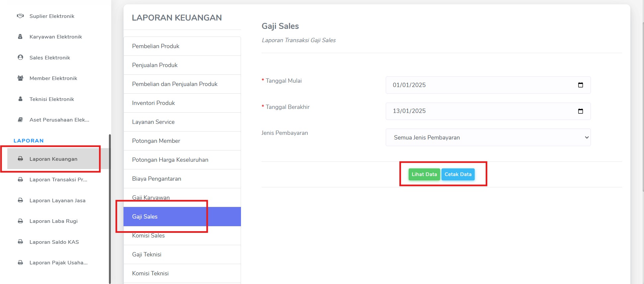This screenshot has width=644, height=284.
Task: Click page vertical scrollbar at right edge
Action: pyautogui.click(x=643, y=106)
